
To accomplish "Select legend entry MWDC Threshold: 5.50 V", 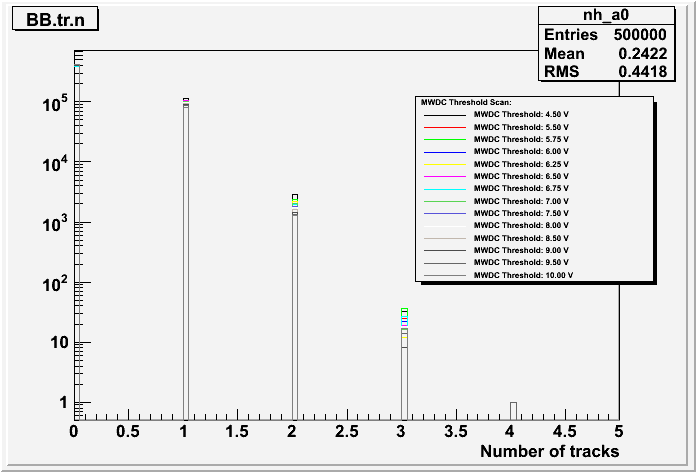I will (521, 127).
